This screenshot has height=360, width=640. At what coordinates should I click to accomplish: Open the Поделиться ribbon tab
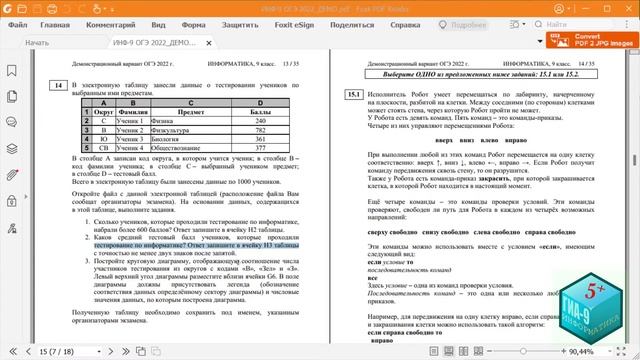click(352, 25)
